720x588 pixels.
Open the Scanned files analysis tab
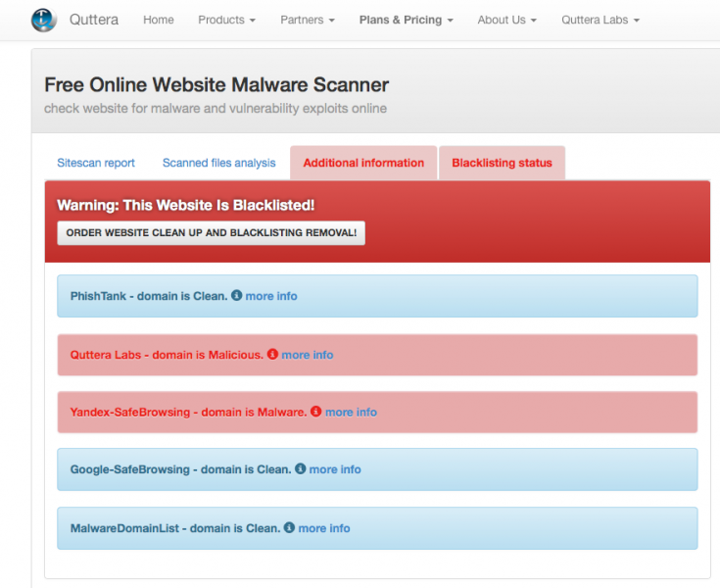click(219, 163)
